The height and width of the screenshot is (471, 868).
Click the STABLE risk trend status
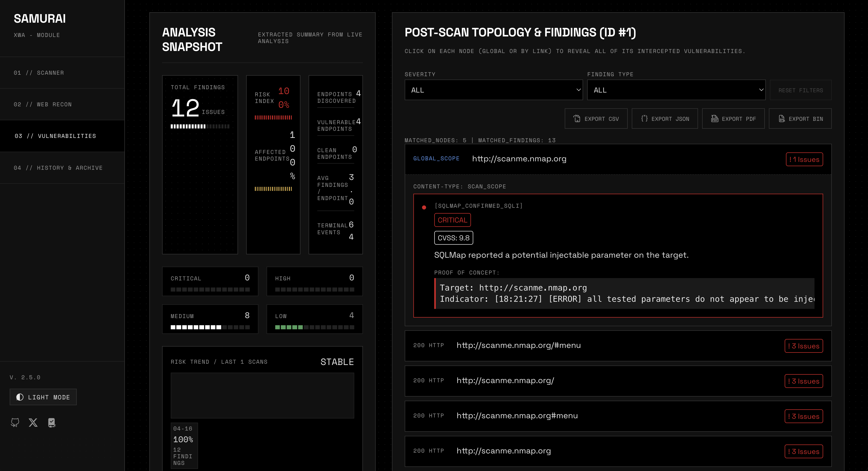(337, 362)
